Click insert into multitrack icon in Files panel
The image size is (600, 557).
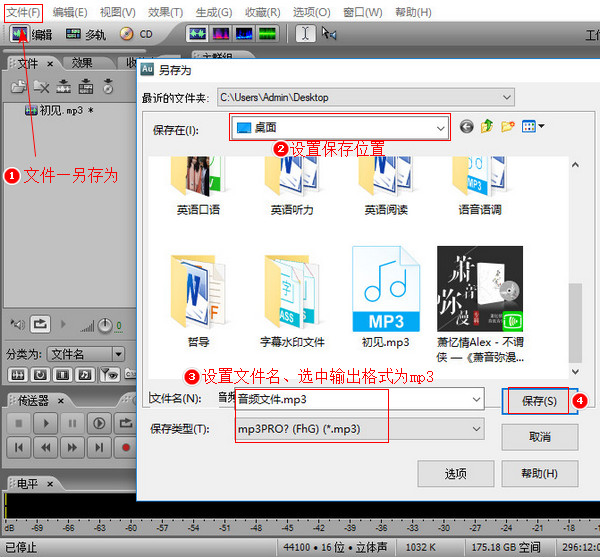[64, 87]
